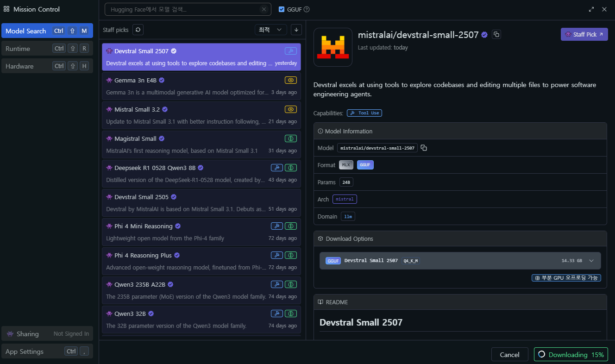Click the Q4_K_M quantization tag
Image resolution: width=615 pixels, height=364 pixels.
410,261
